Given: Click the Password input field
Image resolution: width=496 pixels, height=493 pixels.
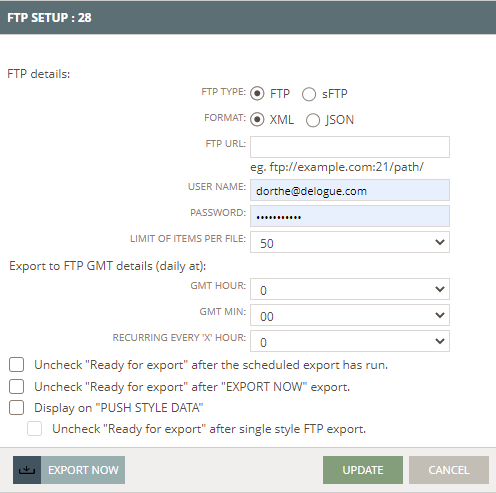Looking at the screenshot, I should [350, 216].
